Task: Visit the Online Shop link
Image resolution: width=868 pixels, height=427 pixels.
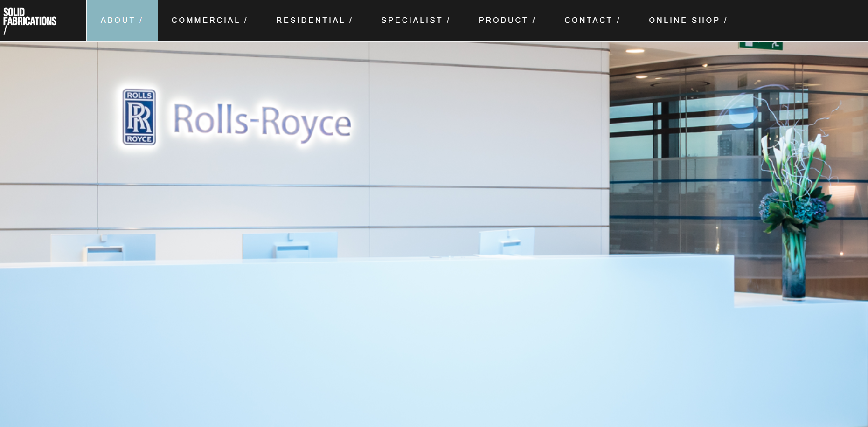Action: click(687, 21)
